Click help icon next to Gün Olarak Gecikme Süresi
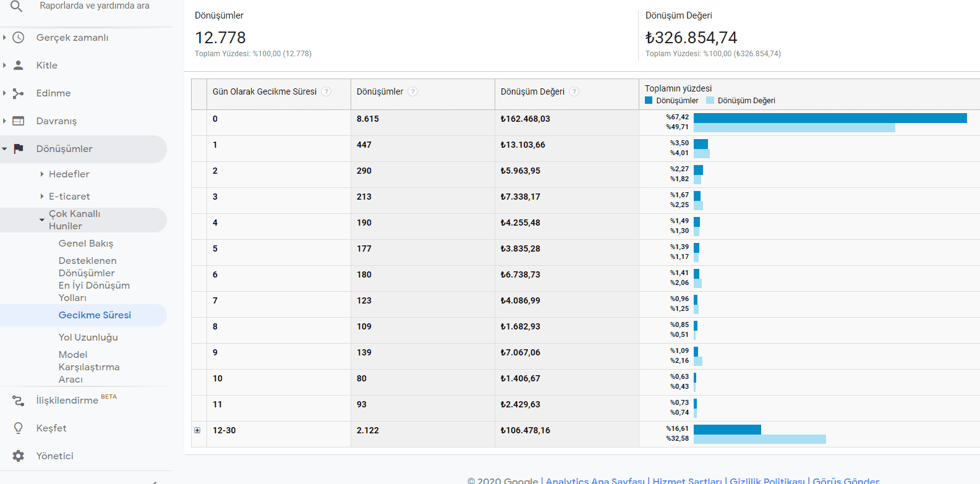This screenshot has width=980, height=484. [326, 91]
